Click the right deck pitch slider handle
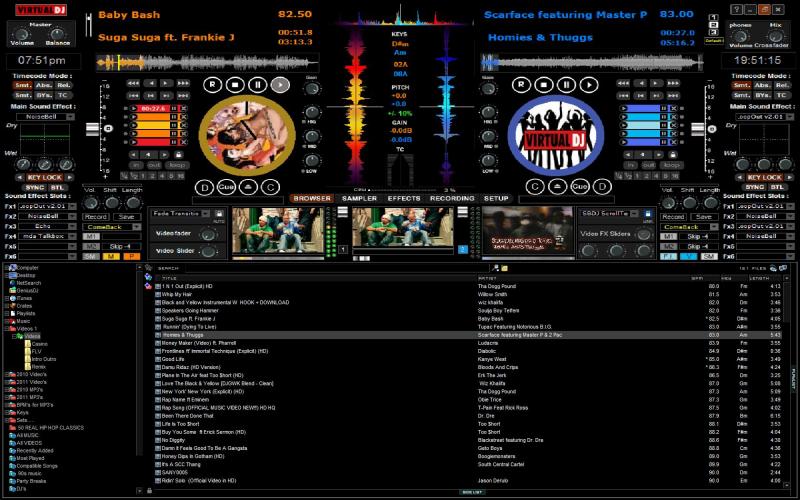 pos(698,129)
